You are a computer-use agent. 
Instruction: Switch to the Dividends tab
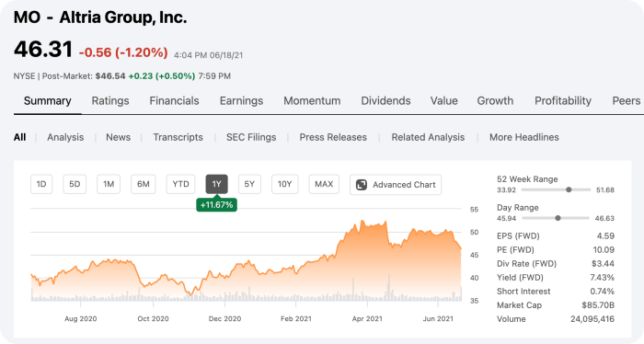[385, 101]
